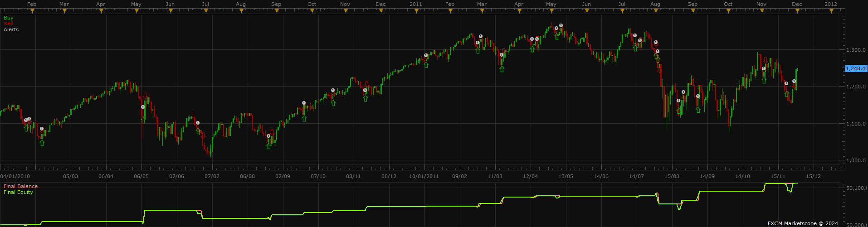The width and height of the screenshot is (868, 227).
Task: Click the 14/09 date label
Action: point(707,176)
